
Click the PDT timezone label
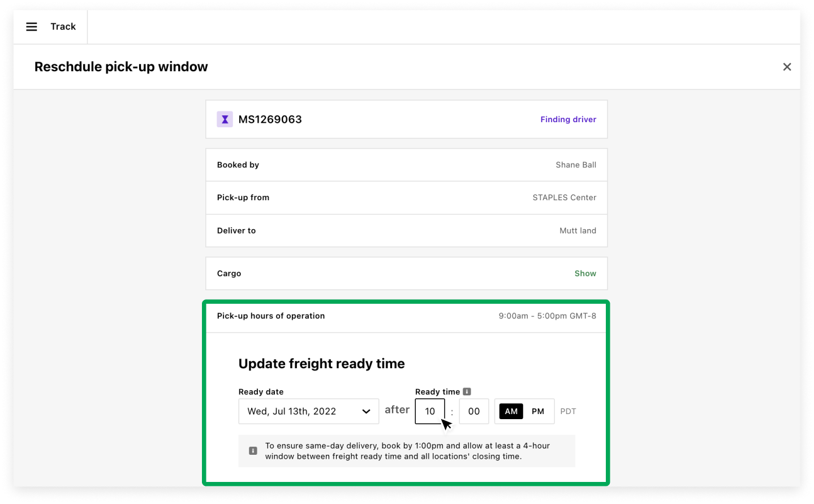point(568,411)
